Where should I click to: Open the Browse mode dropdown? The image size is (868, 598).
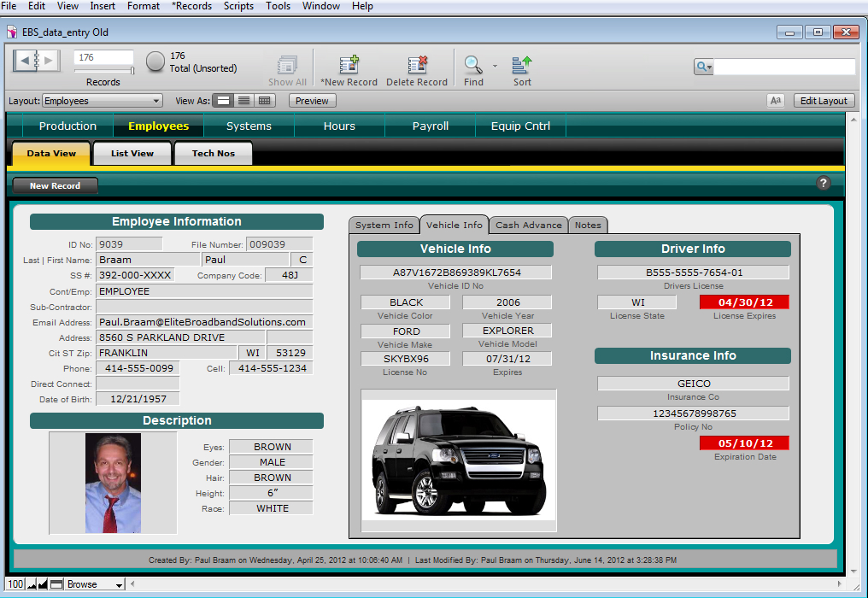(x=95, y=584)
